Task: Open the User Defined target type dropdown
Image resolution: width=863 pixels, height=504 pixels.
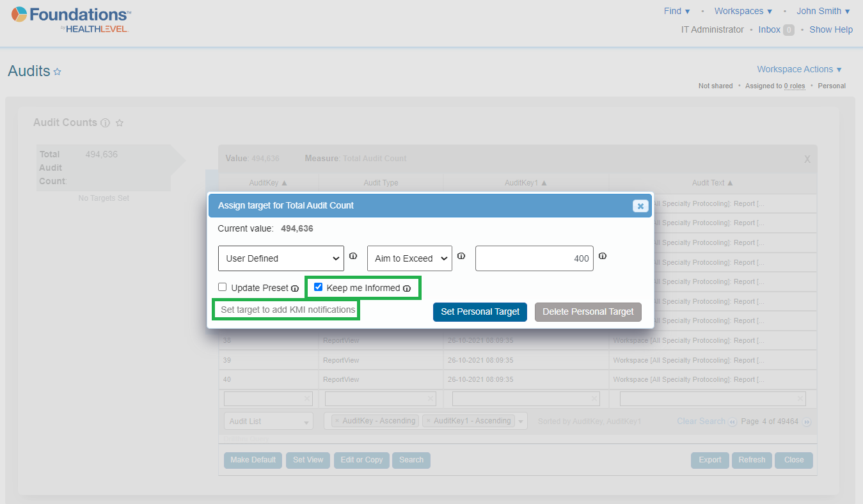Action: (x=281, y=258)
